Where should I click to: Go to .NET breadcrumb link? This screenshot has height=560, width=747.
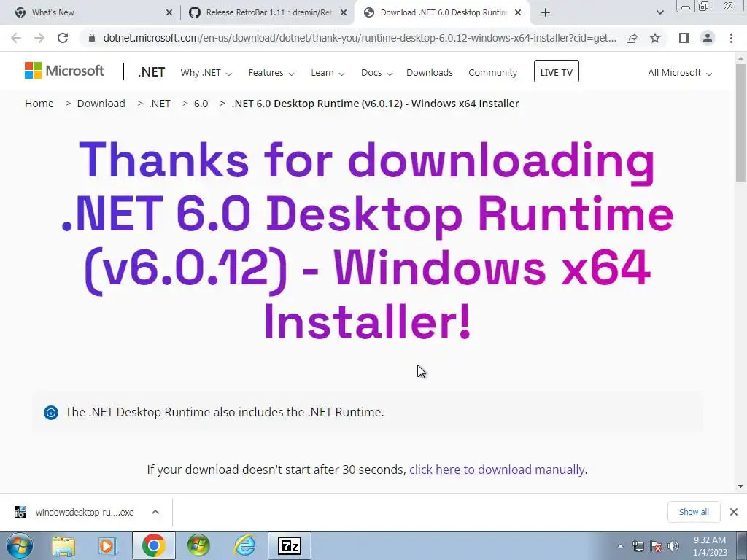pos(160,104)
